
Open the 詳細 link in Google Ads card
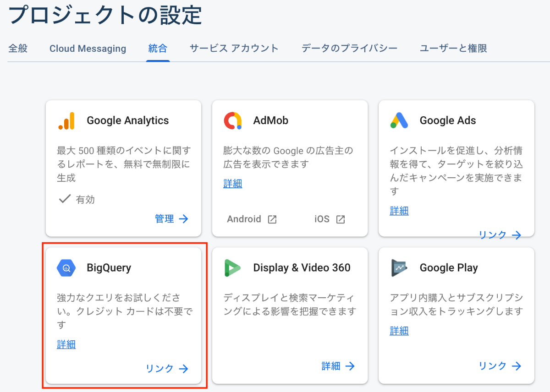(399, 211)
